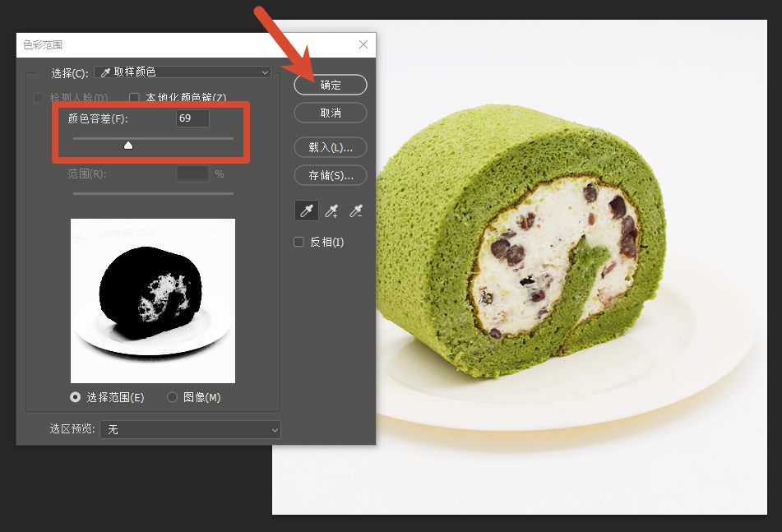782x532 pixels.
Task: Select the 图像(M) radio button
Action: click(172, 397)
